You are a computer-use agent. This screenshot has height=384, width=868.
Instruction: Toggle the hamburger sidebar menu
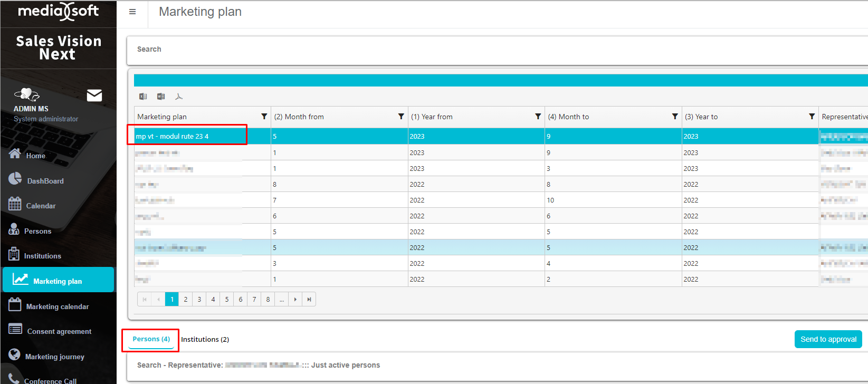tap(132, 12)
